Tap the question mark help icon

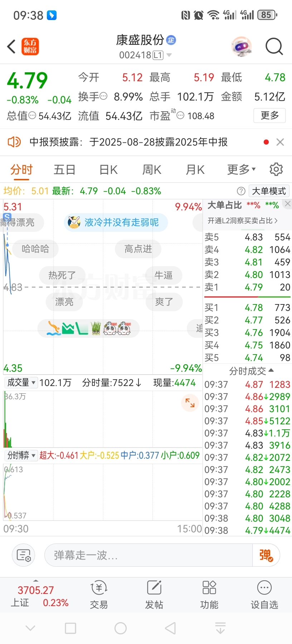pos(241,191)
